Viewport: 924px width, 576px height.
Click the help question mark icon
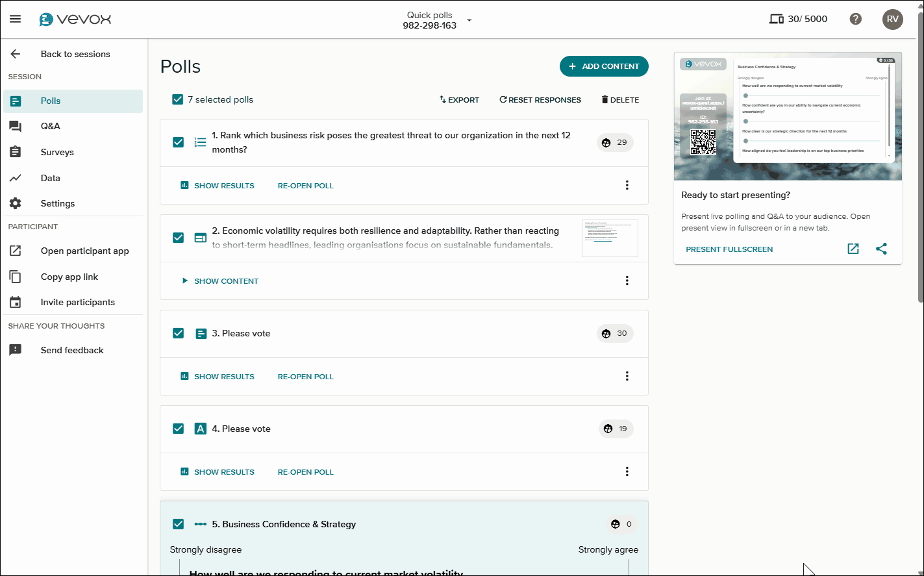[856, 19]
